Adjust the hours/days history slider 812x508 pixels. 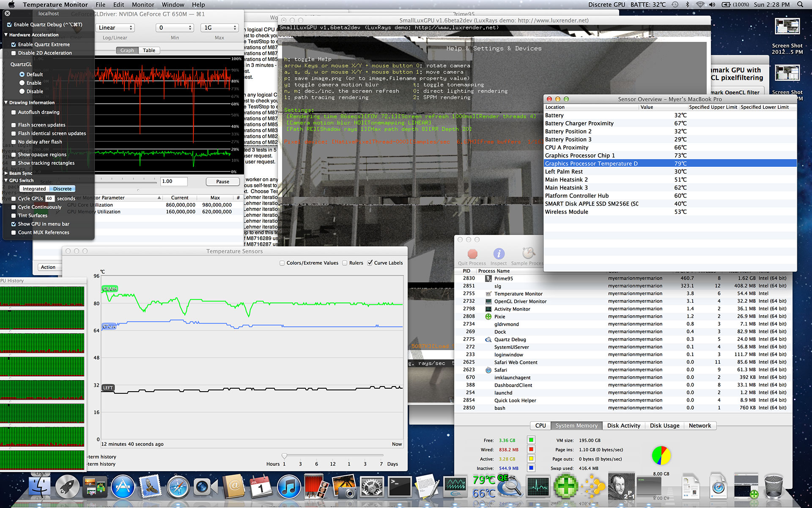(284, 456)
